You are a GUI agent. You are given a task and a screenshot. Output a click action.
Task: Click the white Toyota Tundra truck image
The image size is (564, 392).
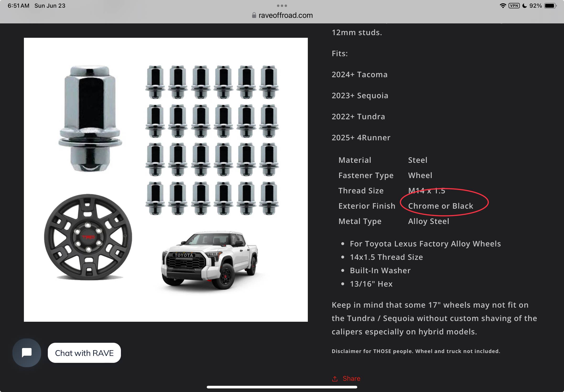point(210,260)
